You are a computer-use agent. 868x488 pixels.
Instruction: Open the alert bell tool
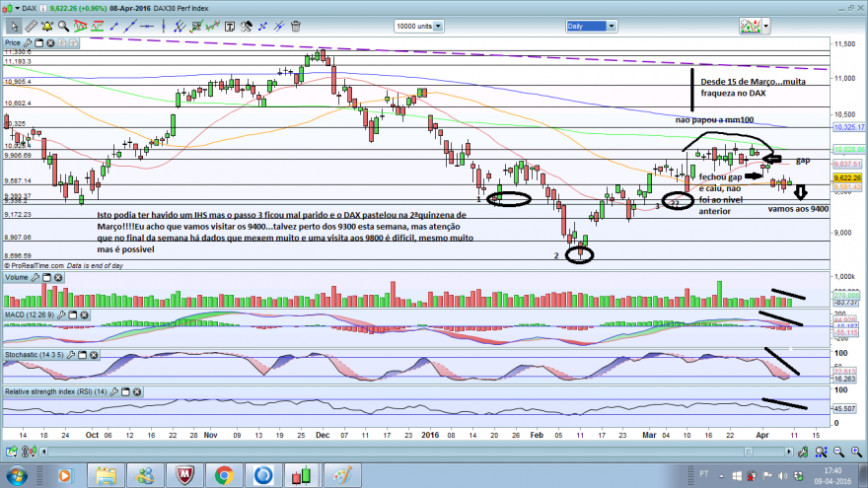point(47,26)
